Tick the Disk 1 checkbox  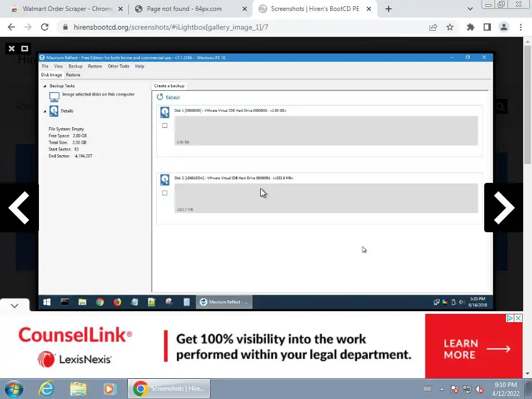[x=165, y=126]
